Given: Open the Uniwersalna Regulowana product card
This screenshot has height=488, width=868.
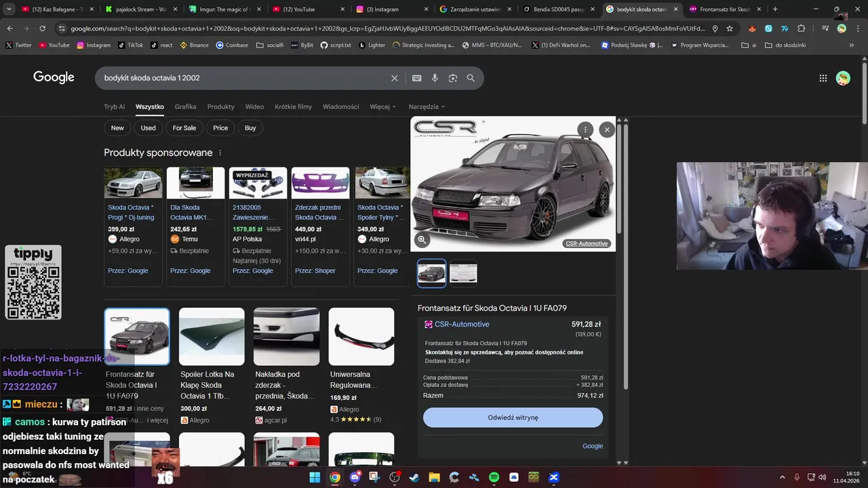Looking at the screenshot, I should 361,366.
